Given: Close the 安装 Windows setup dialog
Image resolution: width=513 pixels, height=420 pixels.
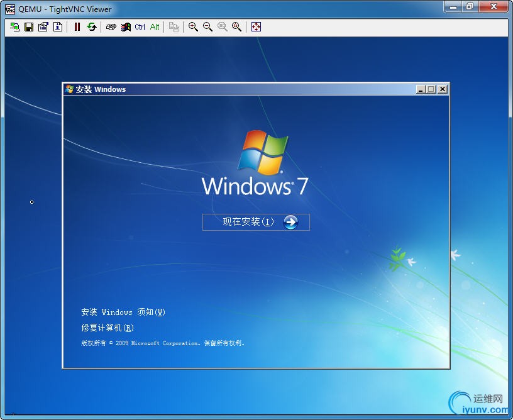Looking at the screenshot, I should coord(443,89).
